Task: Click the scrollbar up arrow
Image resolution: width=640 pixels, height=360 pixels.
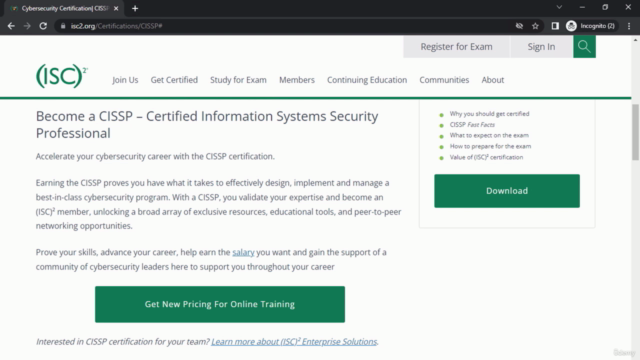Action: 635,40
